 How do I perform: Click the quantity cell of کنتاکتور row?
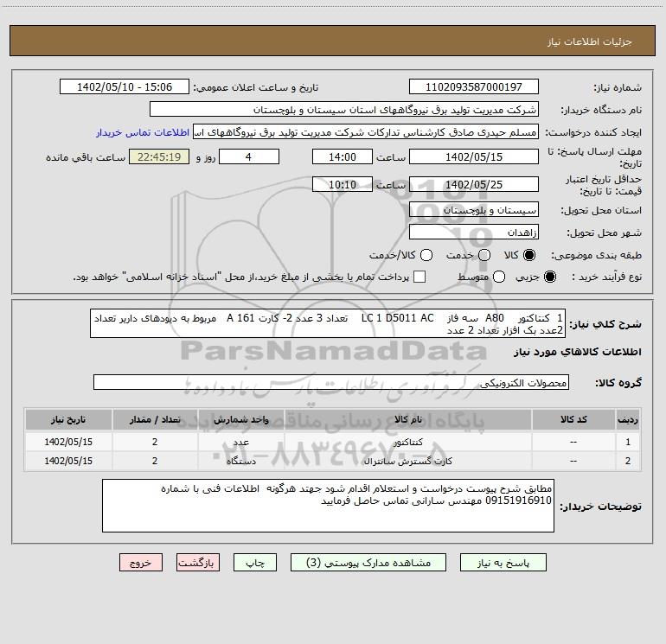(155, 442)
